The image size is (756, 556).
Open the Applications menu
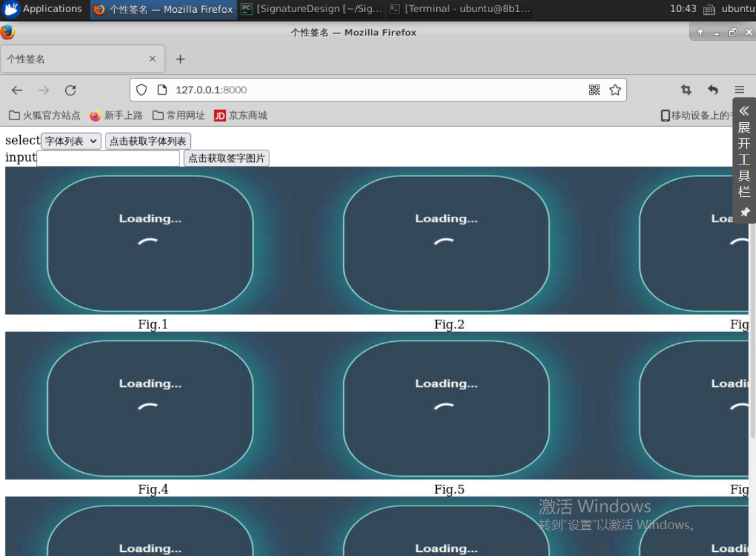pyautogui.click(x=44, y=9)
